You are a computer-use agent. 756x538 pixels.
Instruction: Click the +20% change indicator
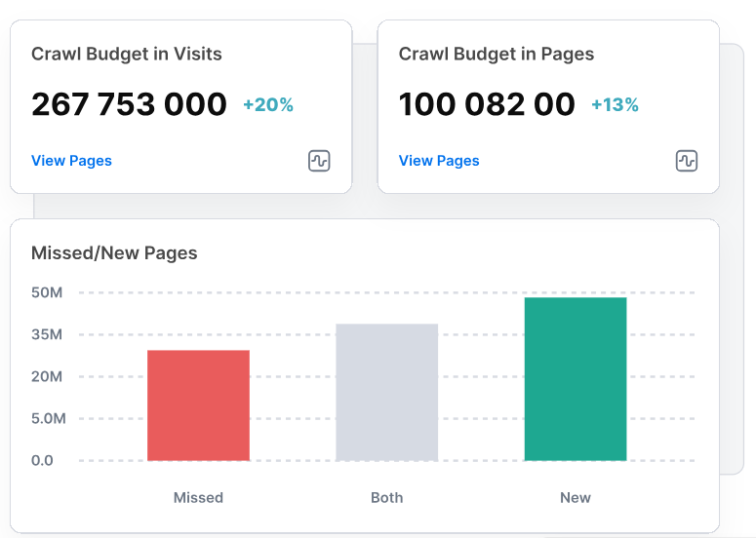click(x=268, y=104)
